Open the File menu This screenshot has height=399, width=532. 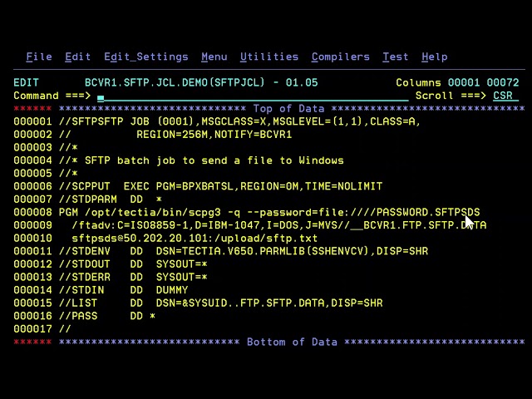click(39, 57)
